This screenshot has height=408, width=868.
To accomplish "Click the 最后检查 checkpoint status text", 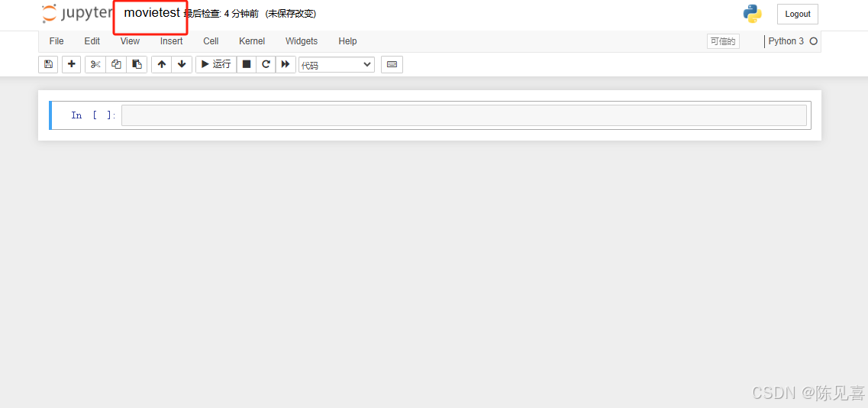I will 221,14.
